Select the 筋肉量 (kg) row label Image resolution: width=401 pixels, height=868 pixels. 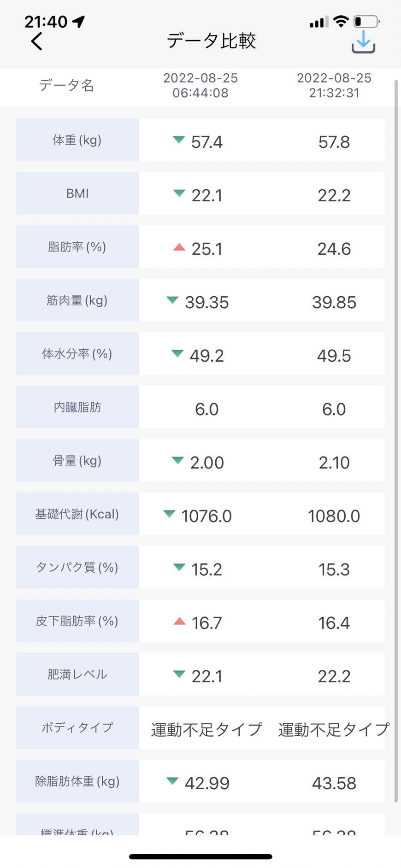click(77, 300)
